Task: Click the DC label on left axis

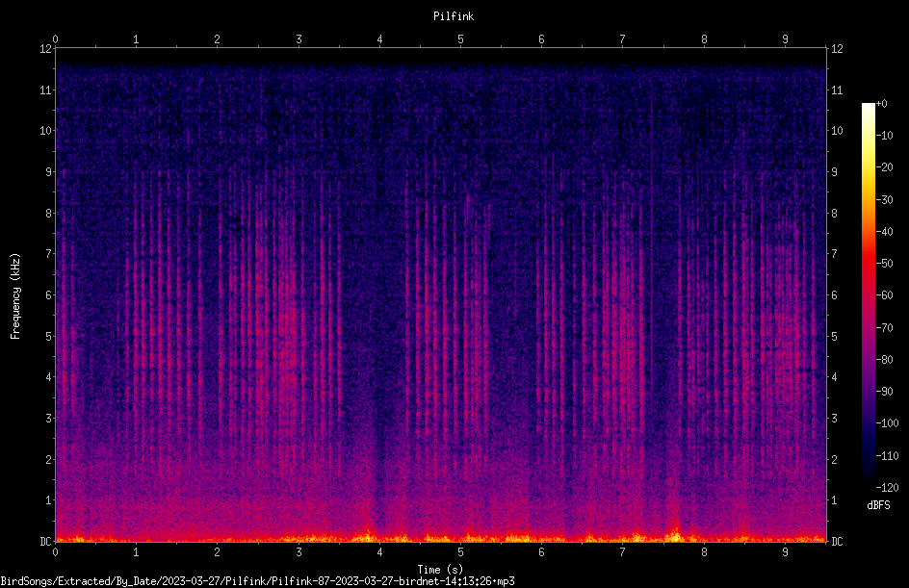Action: click(x=46, y=541)
